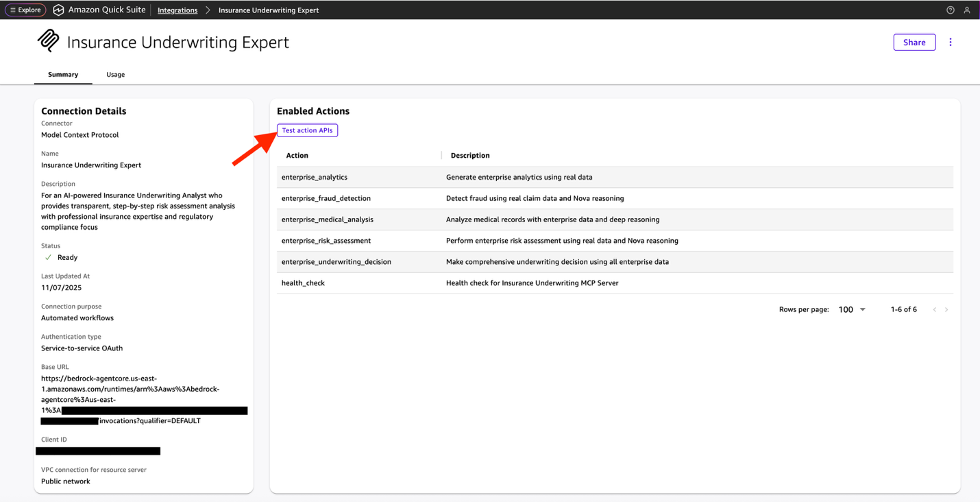Open the three-dot more options menu

pyautogui.click(x=951, y=43)
